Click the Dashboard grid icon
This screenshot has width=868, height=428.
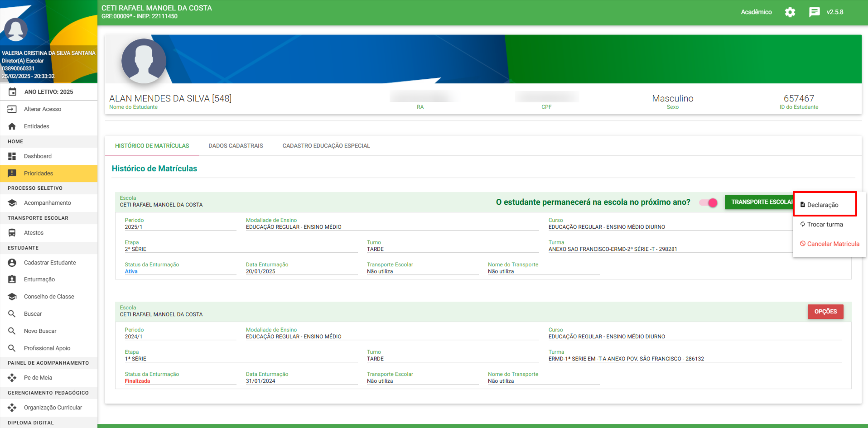tap(12, 156)
